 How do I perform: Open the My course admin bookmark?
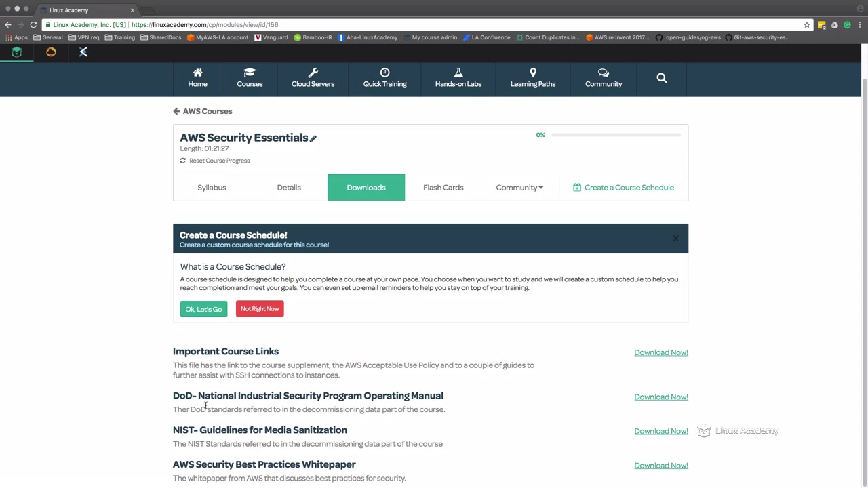pyautogui.click(x=430, y=37)
